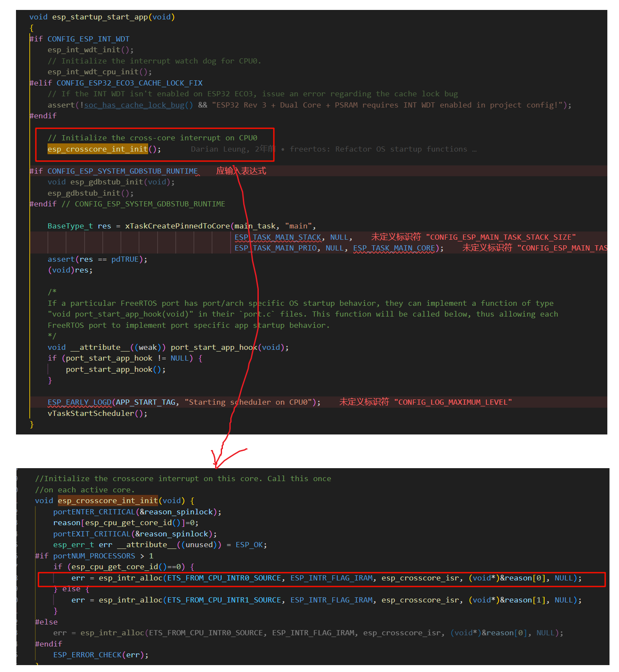Viewport: 619px width, 672px height.
Task: Click the Darian Leung git blame annotation
Action: pyautogui.click(x=333, y=149)
